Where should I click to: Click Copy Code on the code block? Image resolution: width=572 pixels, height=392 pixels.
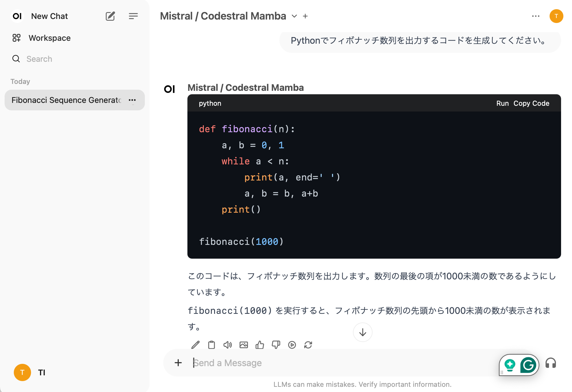coord(531,103)
